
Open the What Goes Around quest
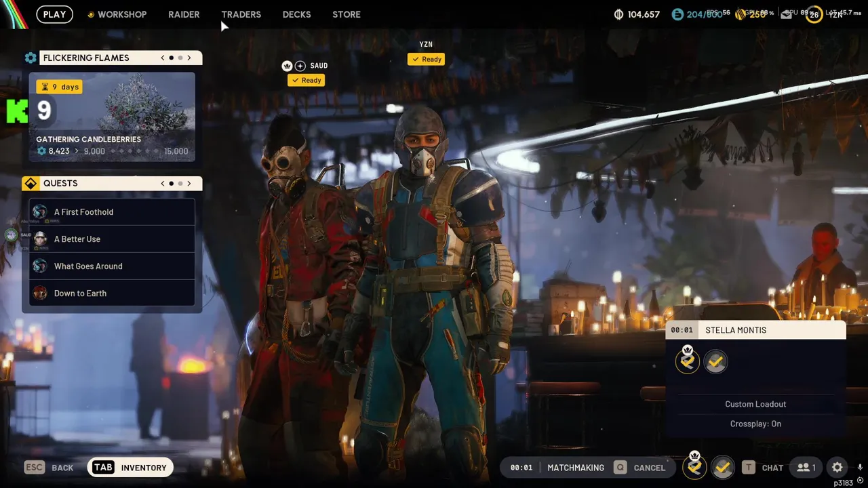112,266
